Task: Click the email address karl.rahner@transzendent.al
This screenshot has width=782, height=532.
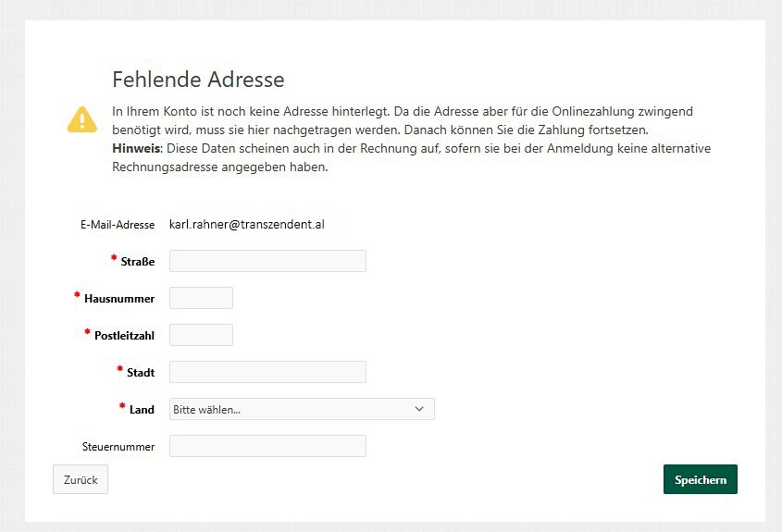Action: tap(247, 225)
